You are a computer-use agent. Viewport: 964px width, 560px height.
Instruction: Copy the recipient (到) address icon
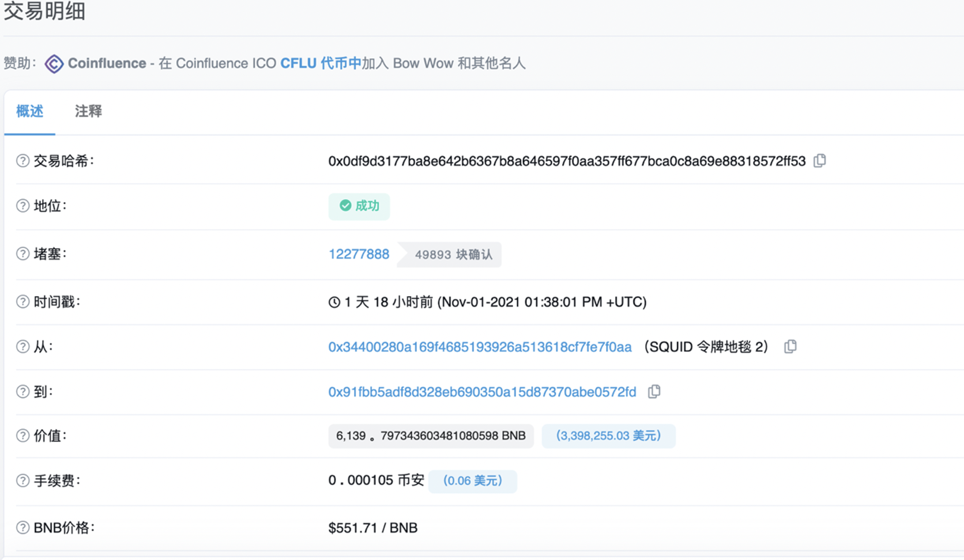(x=654, y=392)
